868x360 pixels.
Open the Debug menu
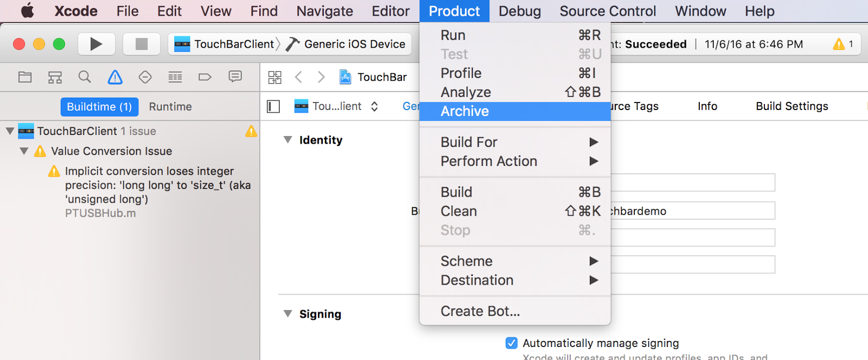click(520, 11)
